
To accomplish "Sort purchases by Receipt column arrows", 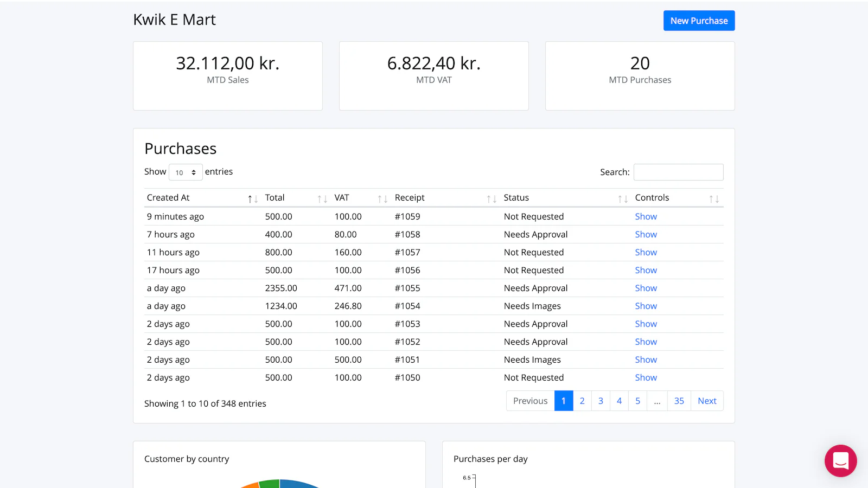I will point(492,199).
